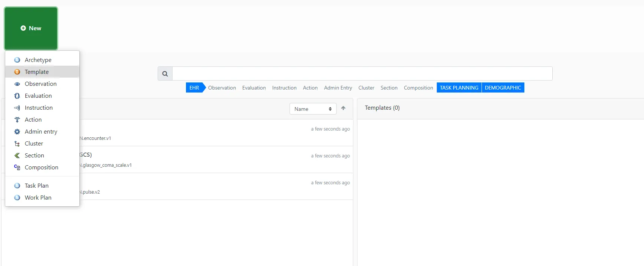The width and height of the screenshot is (644, 266).
Task: Toggle sort direction with the up arrow
Action: coord(343,108)
